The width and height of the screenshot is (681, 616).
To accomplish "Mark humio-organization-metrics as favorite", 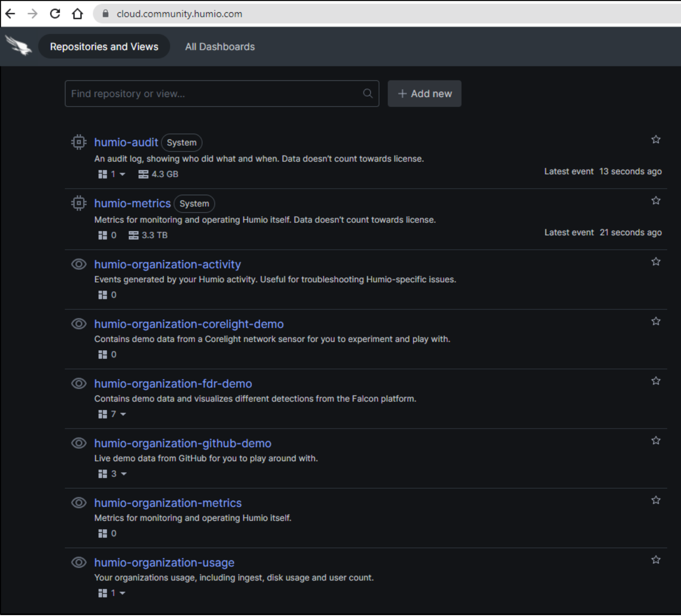I will coord(656,500).
